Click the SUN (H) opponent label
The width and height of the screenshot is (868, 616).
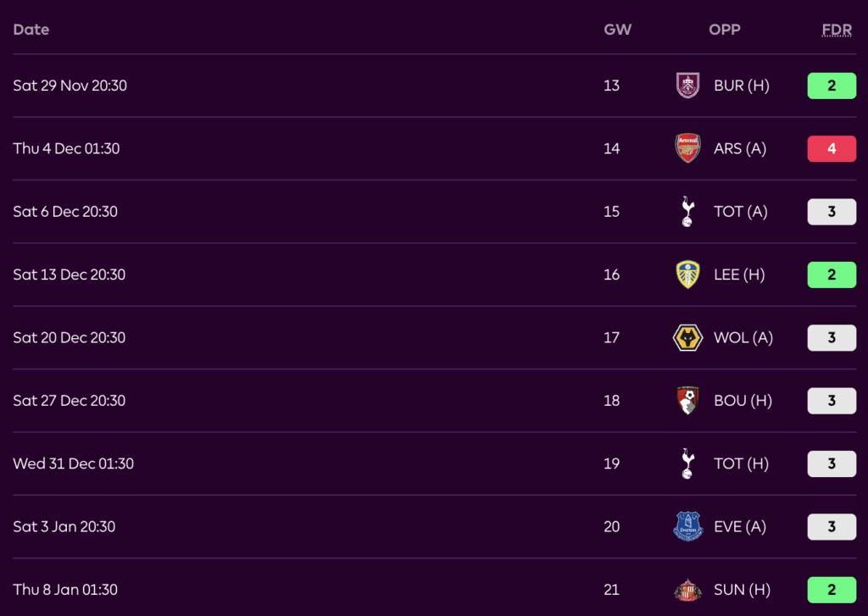pos(742,590)
